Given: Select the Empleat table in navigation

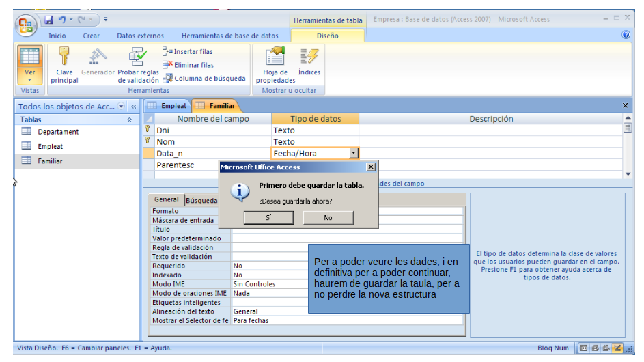Looking at the screenshot, I should (50, 146).
